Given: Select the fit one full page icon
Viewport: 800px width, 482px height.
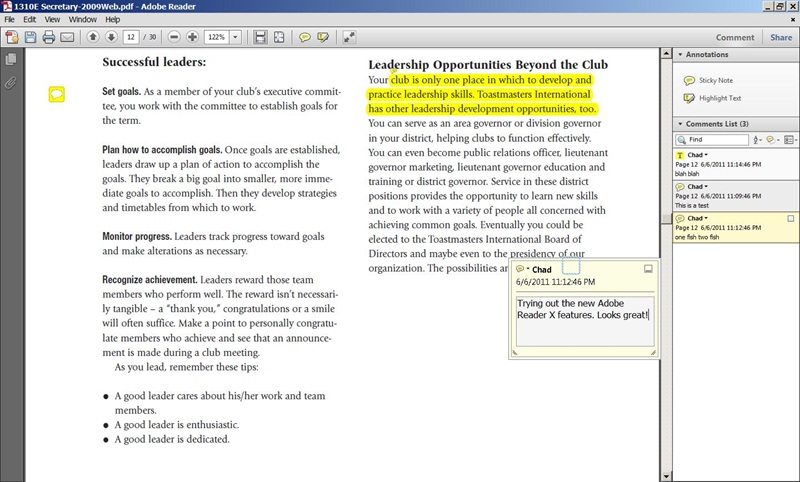Looking at the screenshot, I should tap(279, 37).
